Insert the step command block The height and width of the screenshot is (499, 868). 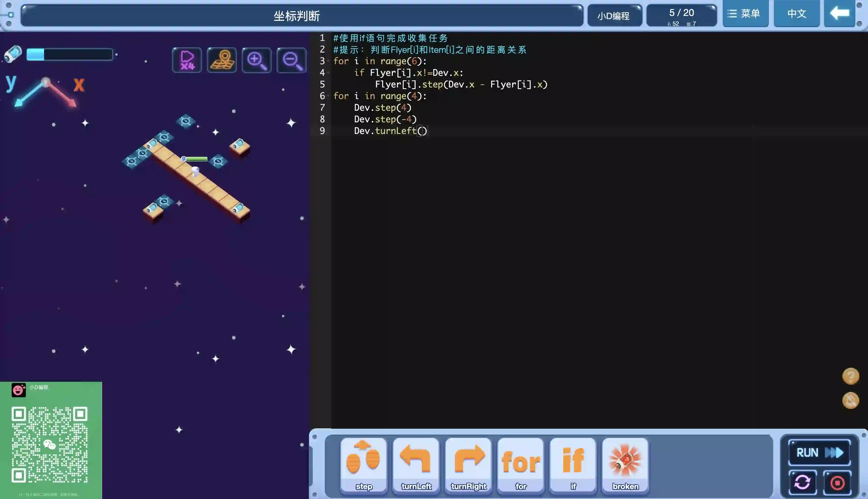pos(364,465)
